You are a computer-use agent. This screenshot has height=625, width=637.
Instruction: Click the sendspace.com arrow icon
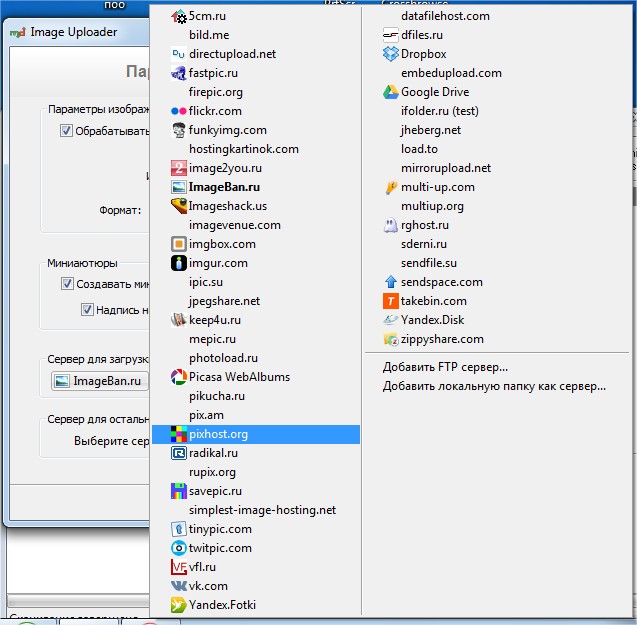tap(391, 282)
